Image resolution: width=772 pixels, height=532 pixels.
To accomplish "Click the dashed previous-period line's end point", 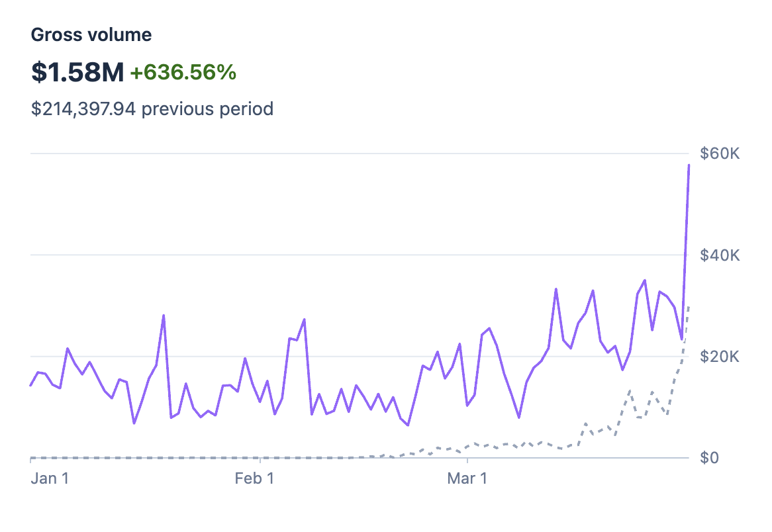I will (689, 308).
